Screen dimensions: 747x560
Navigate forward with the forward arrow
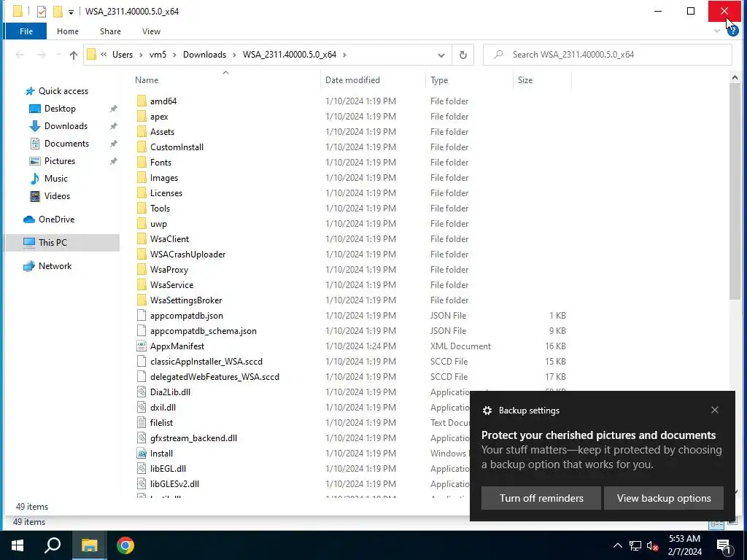point(42,55)
